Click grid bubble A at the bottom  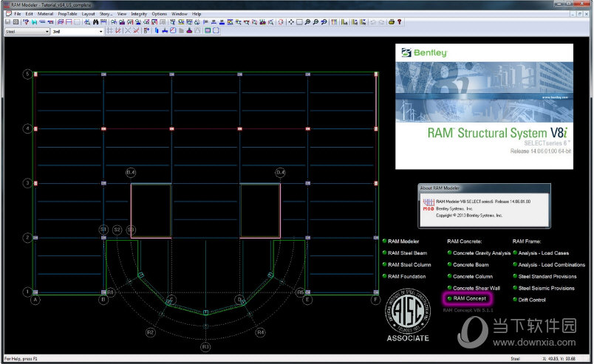click(35, 300)
